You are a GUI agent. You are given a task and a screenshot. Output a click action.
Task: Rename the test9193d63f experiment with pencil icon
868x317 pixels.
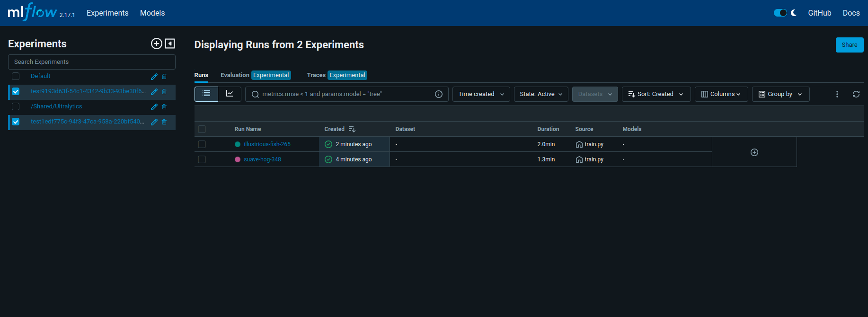click(x=154, y=91)
